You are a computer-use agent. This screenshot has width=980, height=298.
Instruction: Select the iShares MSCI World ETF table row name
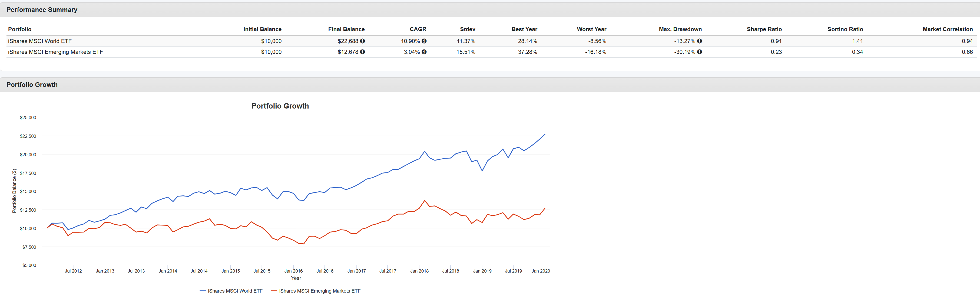point(40,41)
